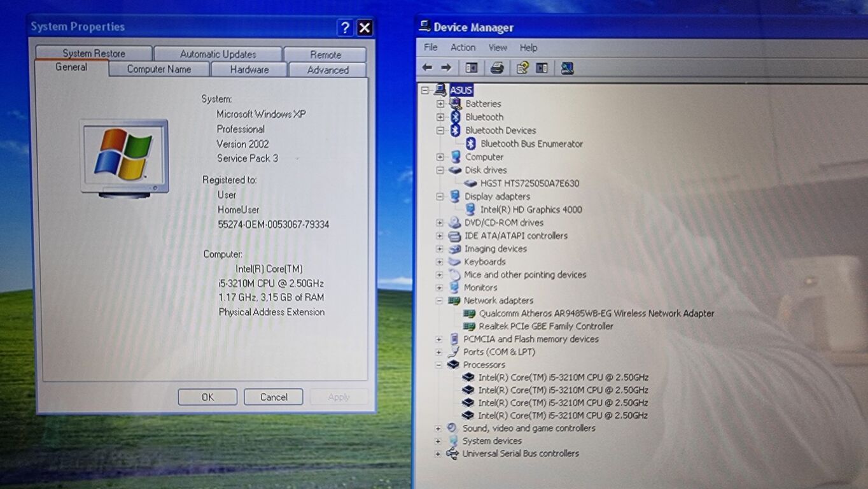868x489 pixels.
Task: Switch to the Remote tab
Action: [325, 55]
